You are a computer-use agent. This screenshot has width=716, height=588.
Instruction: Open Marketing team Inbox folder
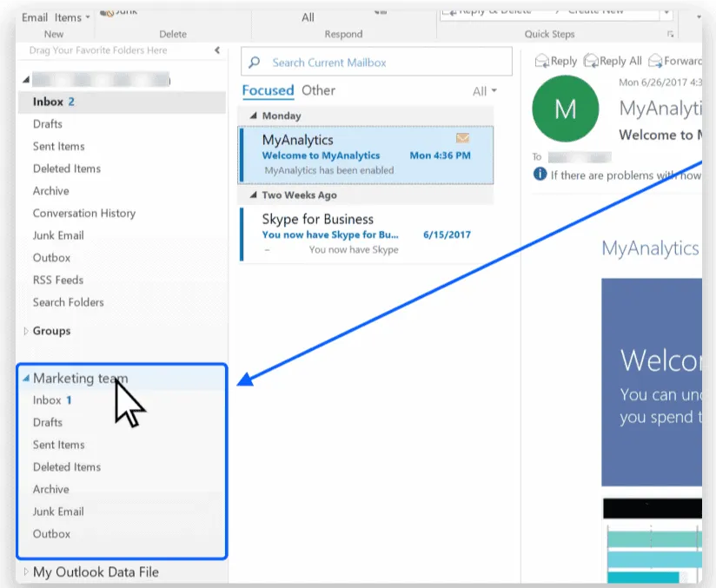[x=48, y=400]
